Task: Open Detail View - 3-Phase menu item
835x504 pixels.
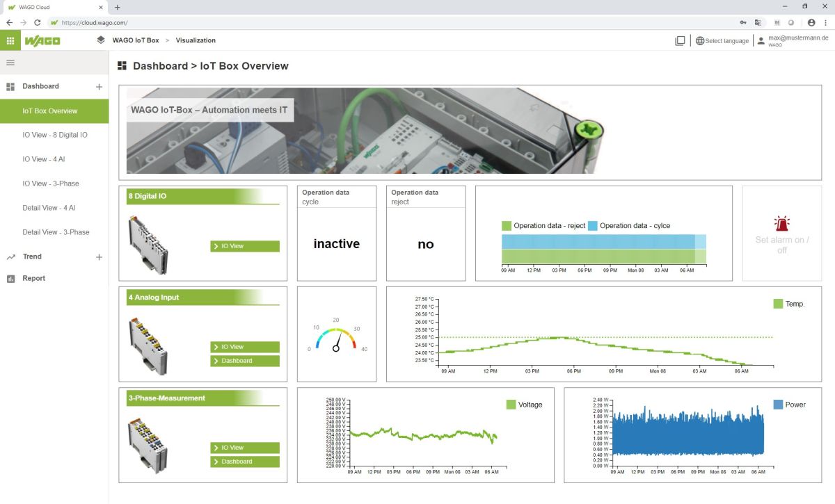Action: pyautogui.click(x=56, y=232)
